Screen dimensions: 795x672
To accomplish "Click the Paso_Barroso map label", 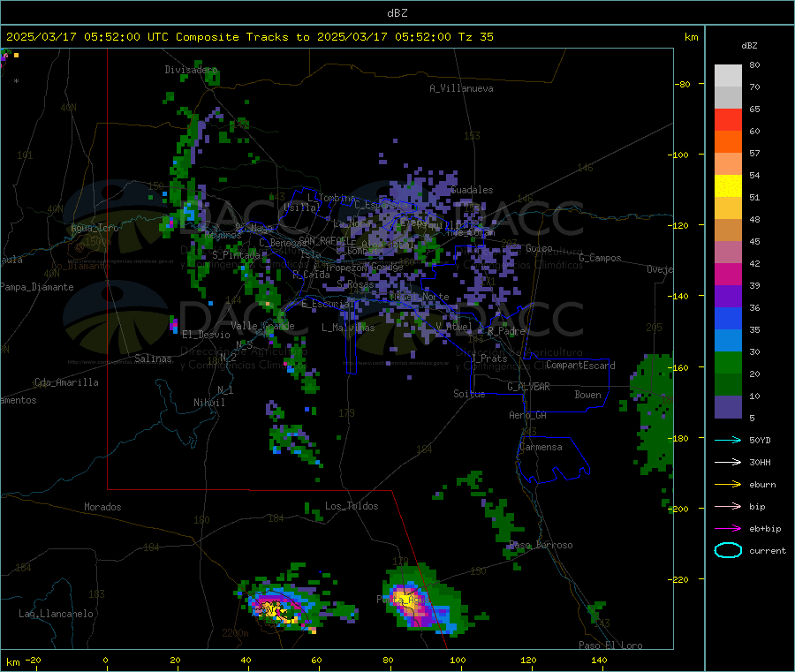I will 541,546.
